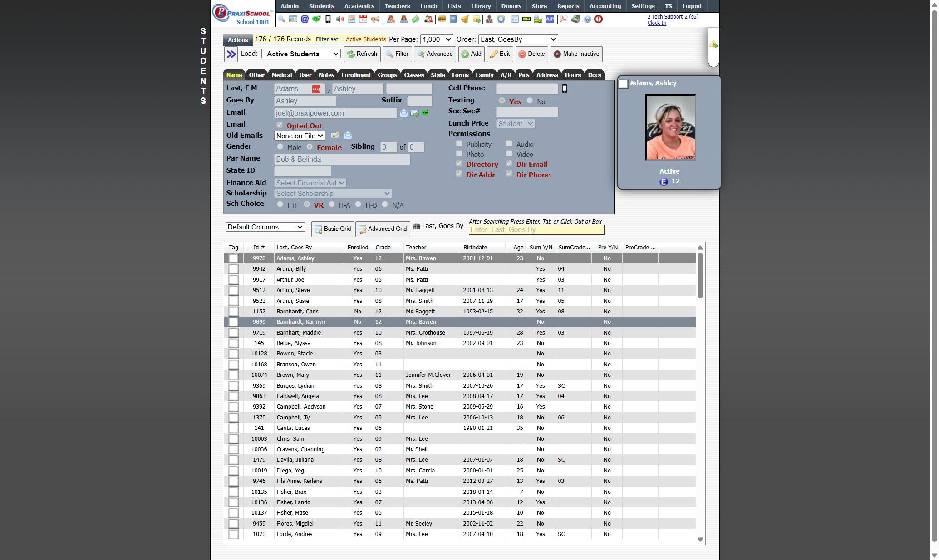Open the @ email icon in toolbar
The image size is (939, 560).
[305, 19]
